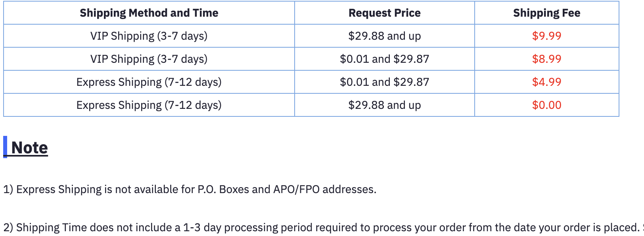Image resolution: width=644 pixels, height=236 pixels.
Task: Click the second VIP Shipping (3-7 days) row
Action: tap(149, 59)
